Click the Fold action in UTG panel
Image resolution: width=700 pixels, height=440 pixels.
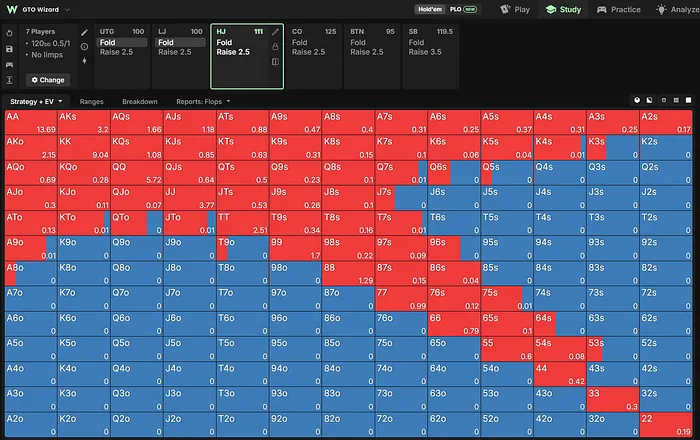(x=121, y=42)
